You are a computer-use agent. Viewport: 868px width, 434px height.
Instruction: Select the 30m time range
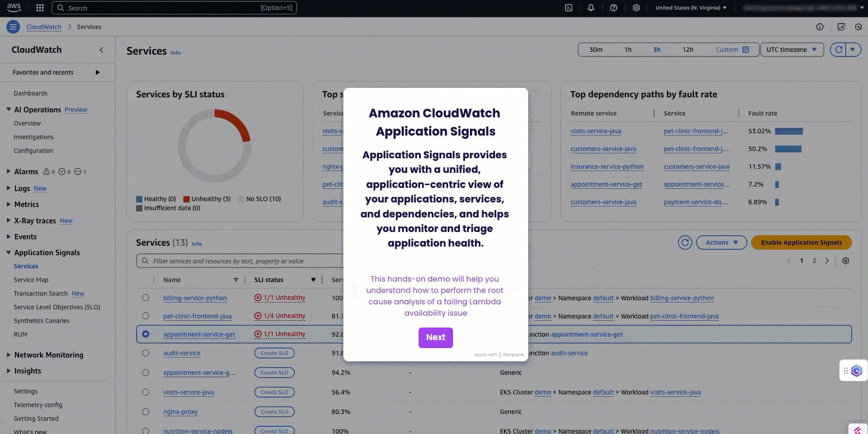tap(596, 50)
